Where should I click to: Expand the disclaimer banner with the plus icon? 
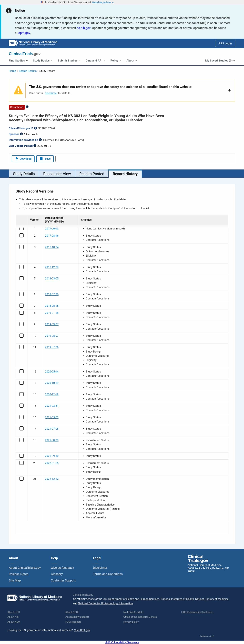229,90
